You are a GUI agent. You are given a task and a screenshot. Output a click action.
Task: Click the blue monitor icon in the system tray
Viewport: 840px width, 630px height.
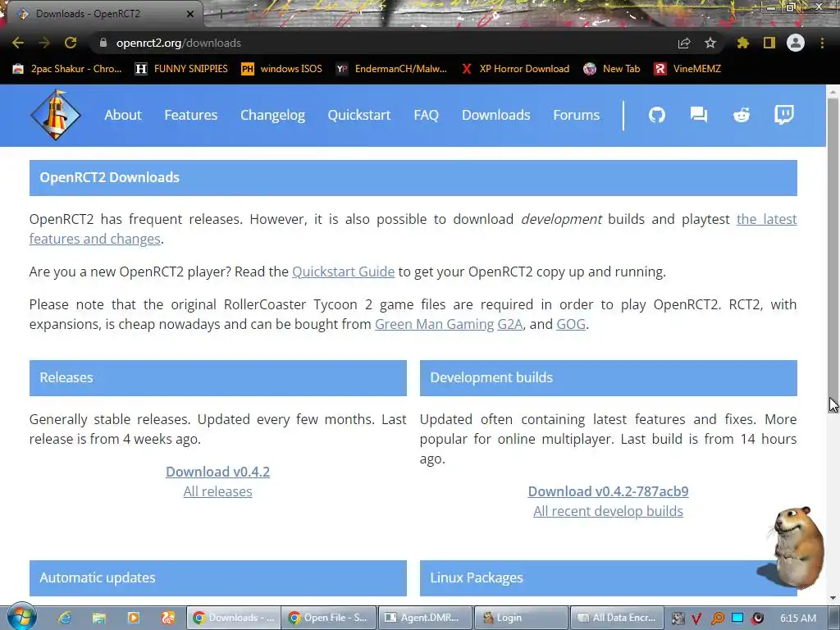click(737, 619)
